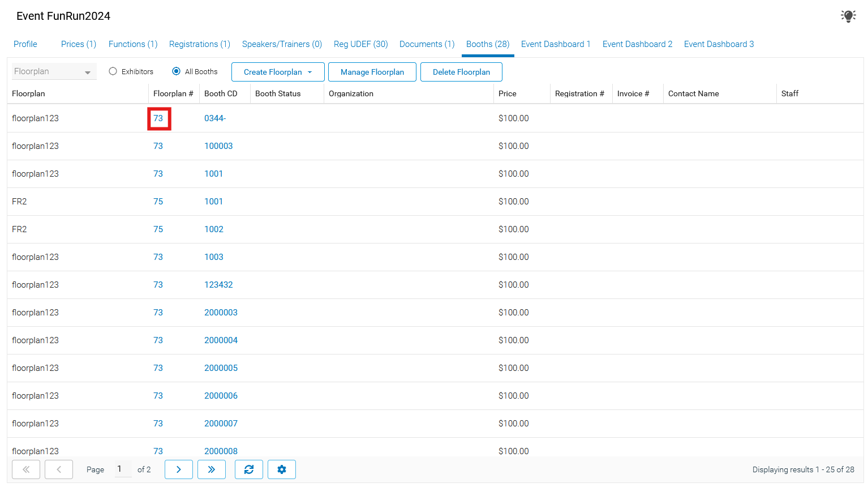Open grid settings gear
868x487 pixels.
point(282,469)
